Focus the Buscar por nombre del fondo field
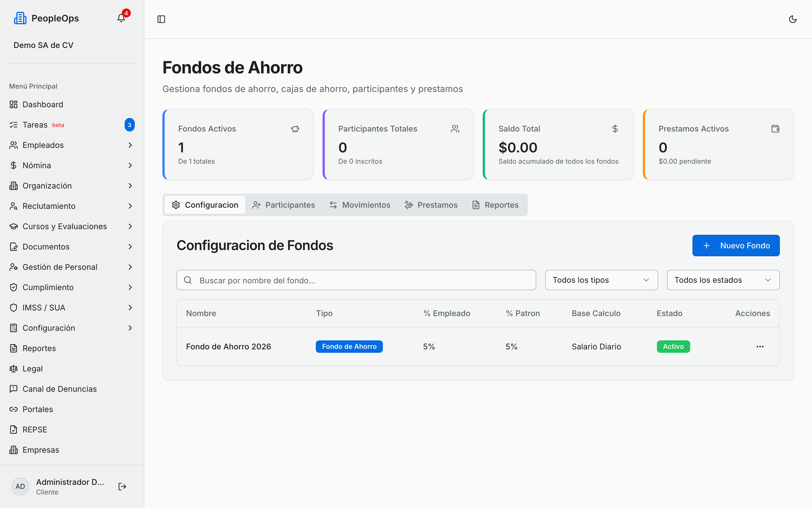The height and width of the screenshot is (508, 812). click(356, 280)
